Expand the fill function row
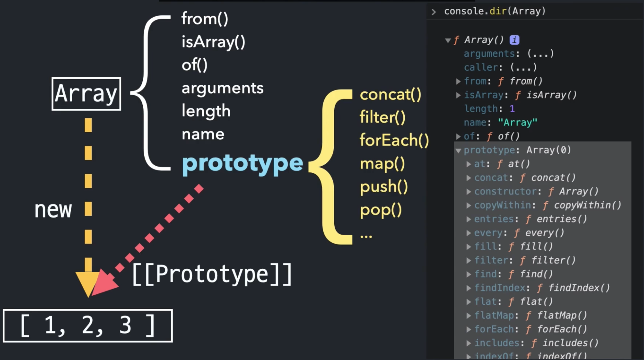 coord(469,247)
